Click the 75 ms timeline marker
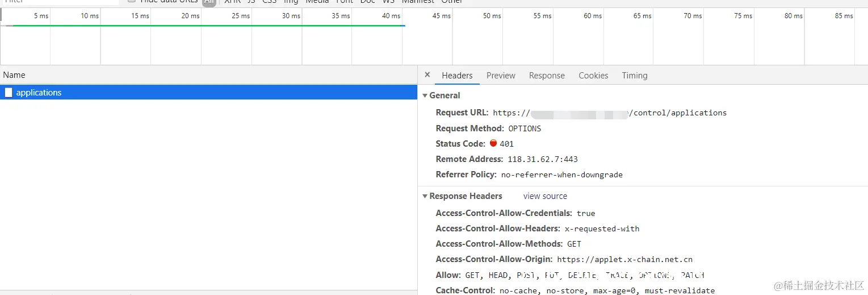The height and width of the screenshot is (295, 868). (x=743, y=16)
